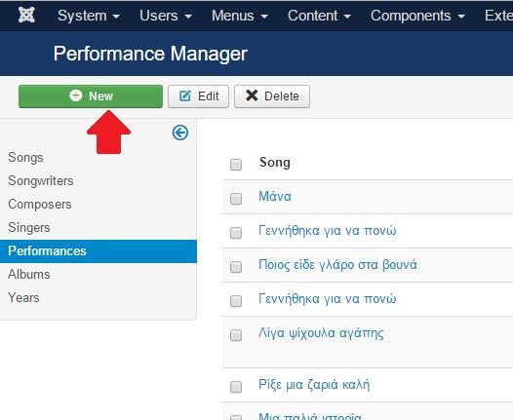Click the Edit toolbar button
Screen dimensions: 513x420
click(198, 96)
